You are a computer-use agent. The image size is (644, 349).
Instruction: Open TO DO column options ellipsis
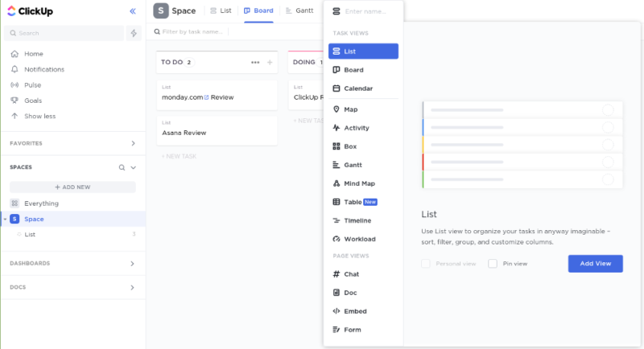tap(255, 63)
